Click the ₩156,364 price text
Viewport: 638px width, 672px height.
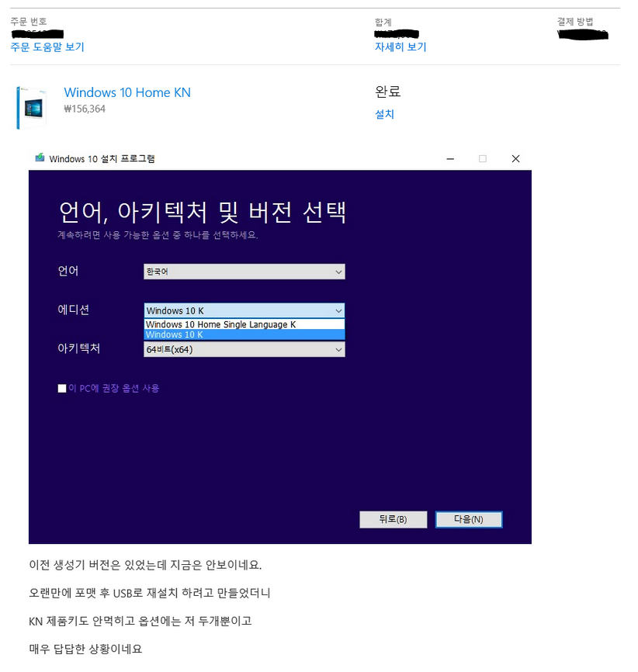pos(85,109)
